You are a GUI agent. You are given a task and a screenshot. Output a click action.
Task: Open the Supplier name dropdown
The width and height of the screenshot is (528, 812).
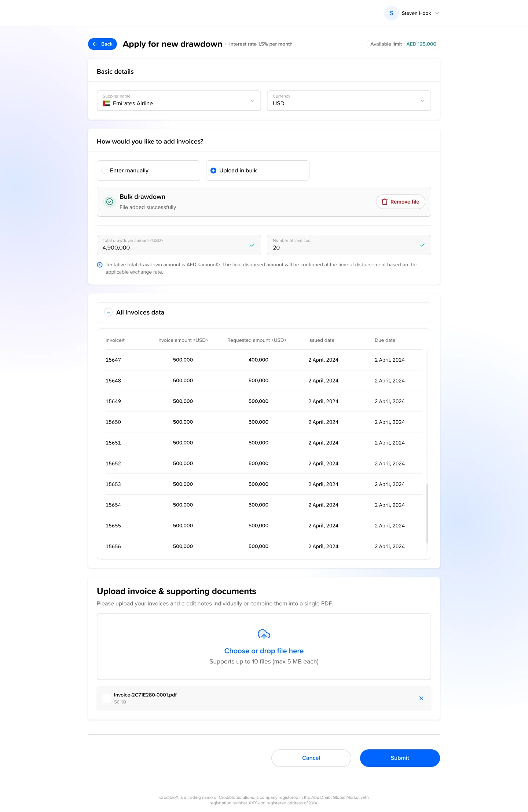pos(179,100)
